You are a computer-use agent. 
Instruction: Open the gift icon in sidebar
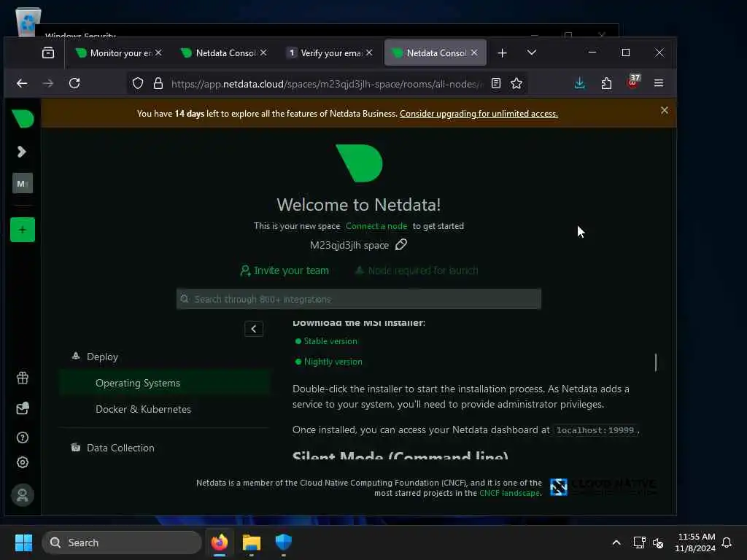23,378
